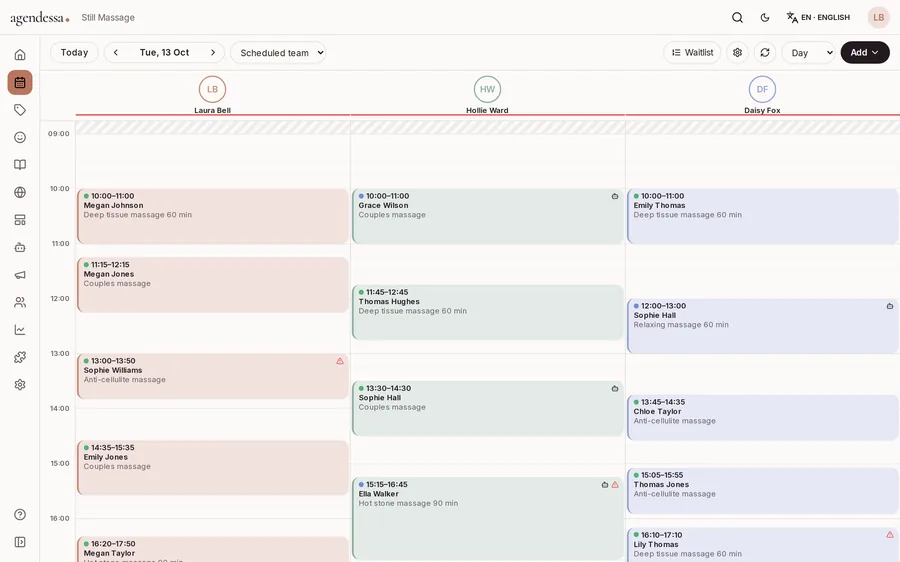Open Megan Johnson 10:00–11:00 appointment
The width and height of the screenshot is (900, 562).
(213, 216)
